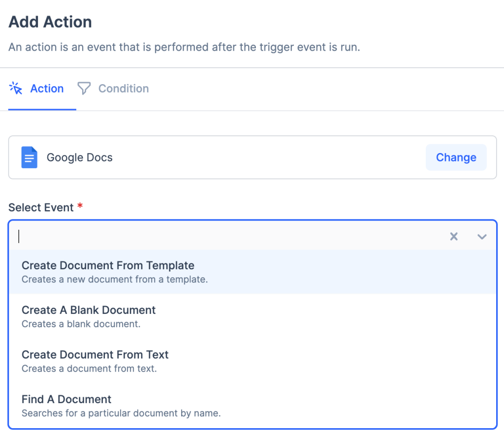Screen dimensions: 504x436
Task: Choose Create Document From Template option
Action: coord(108,266)
